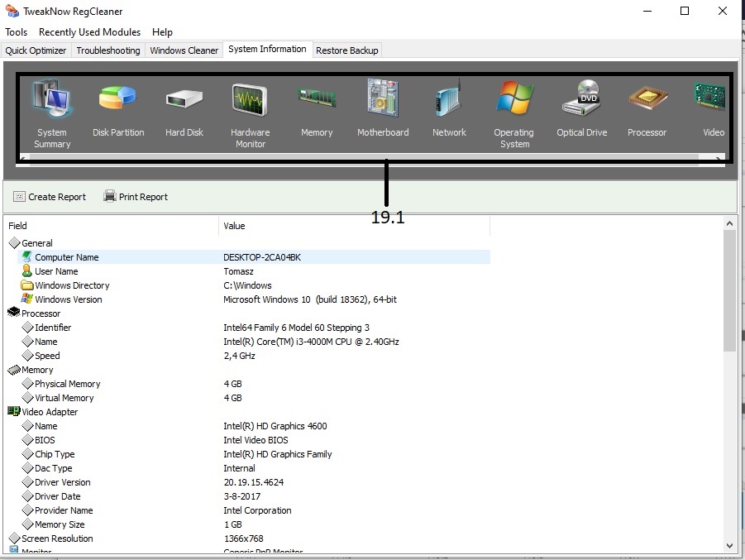Click the Intel Corporation value

(x=257, y=510)
